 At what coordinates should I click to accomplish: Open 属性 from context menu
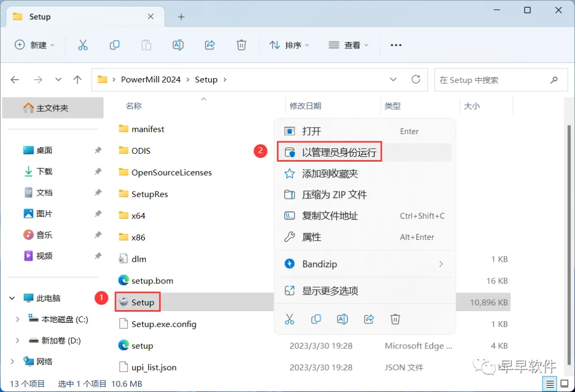pyautogui.click(x=365, y=237)
